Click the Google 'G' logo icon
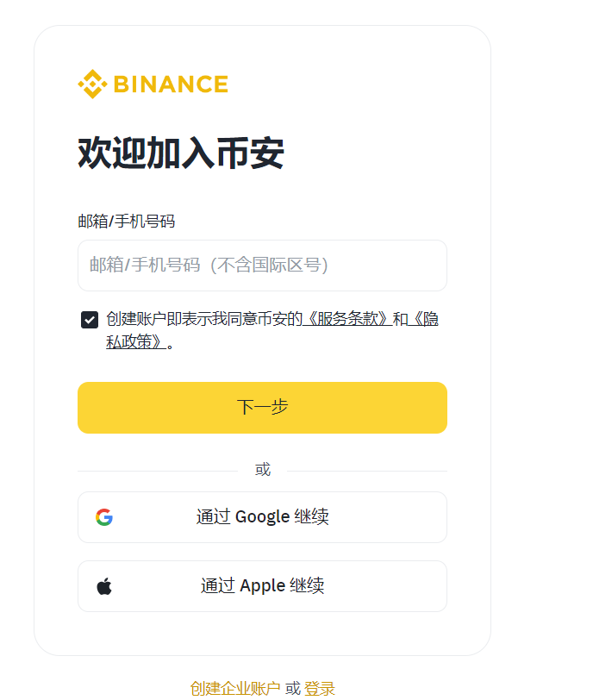 [x=104, y=517]
